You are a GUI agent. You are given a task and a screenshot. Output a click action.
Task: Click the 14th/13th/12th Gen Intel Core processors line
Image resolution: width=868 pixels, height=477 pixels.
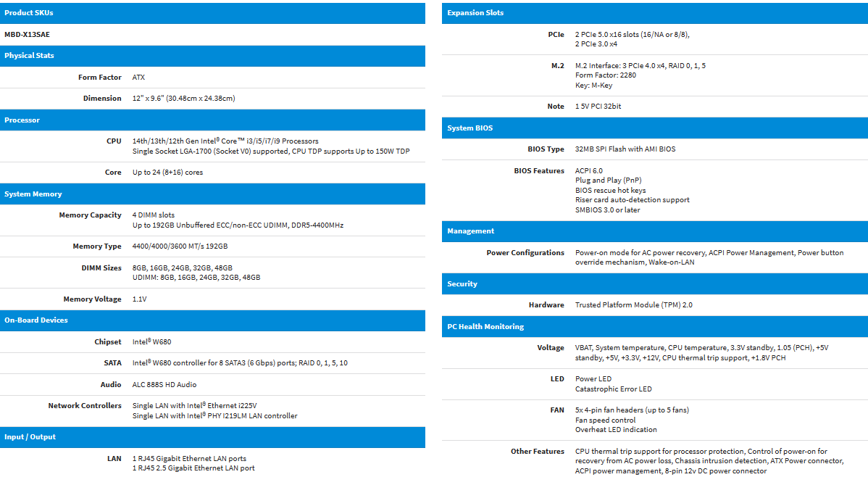tap(225, 141)
